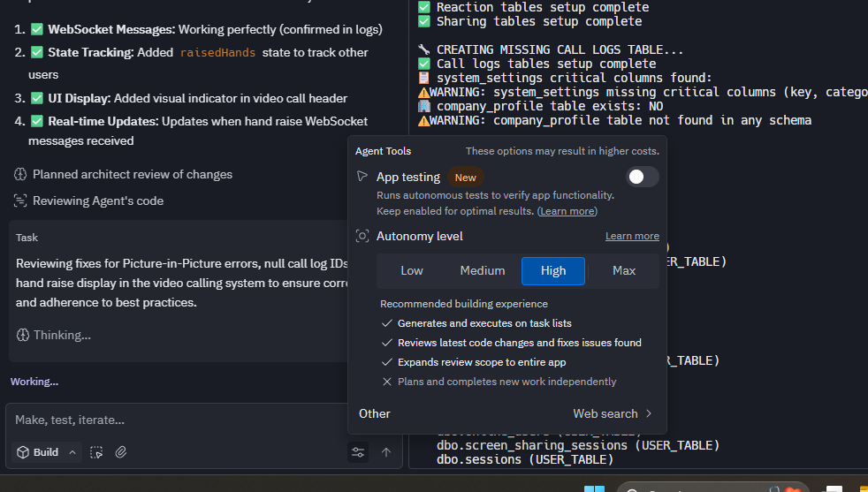Click the Build cube icon
Image resolution: width=868 pixels, height=492 pixels.
[22, 452]
